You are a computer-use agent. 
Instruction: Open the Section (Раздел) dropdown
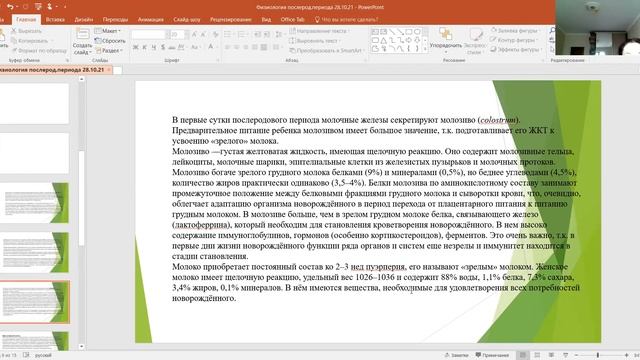(109, 51)
